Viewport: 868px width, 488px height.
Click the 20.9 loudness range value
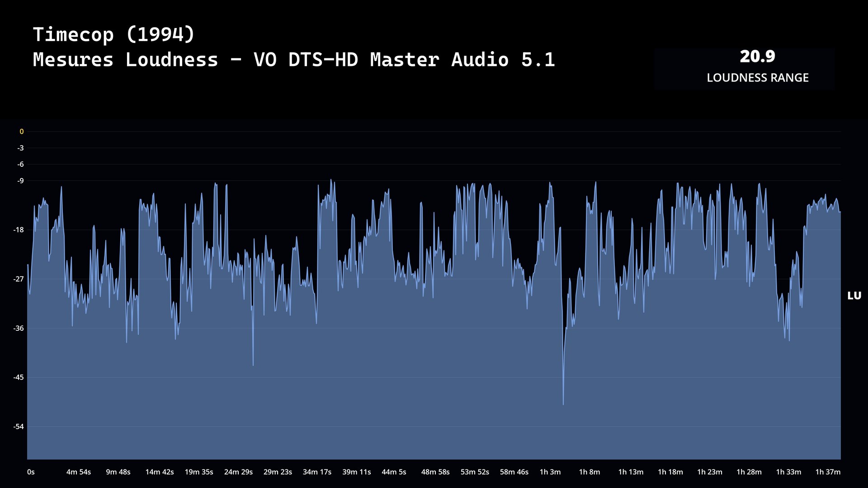(x=757, y=56)
